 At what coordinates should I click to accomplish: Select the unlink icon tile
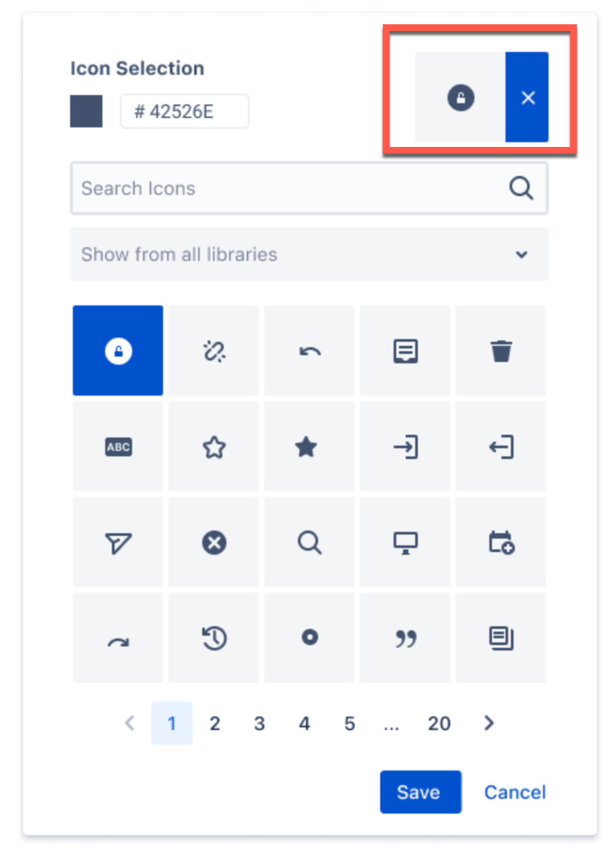point(214,351)
